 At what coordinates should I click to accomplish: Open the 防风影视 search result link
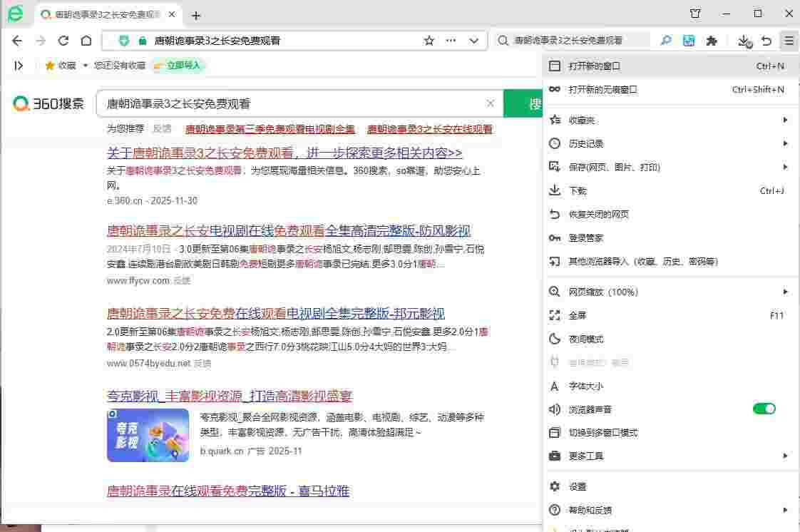pyautogui.click(x=288, y=230)
